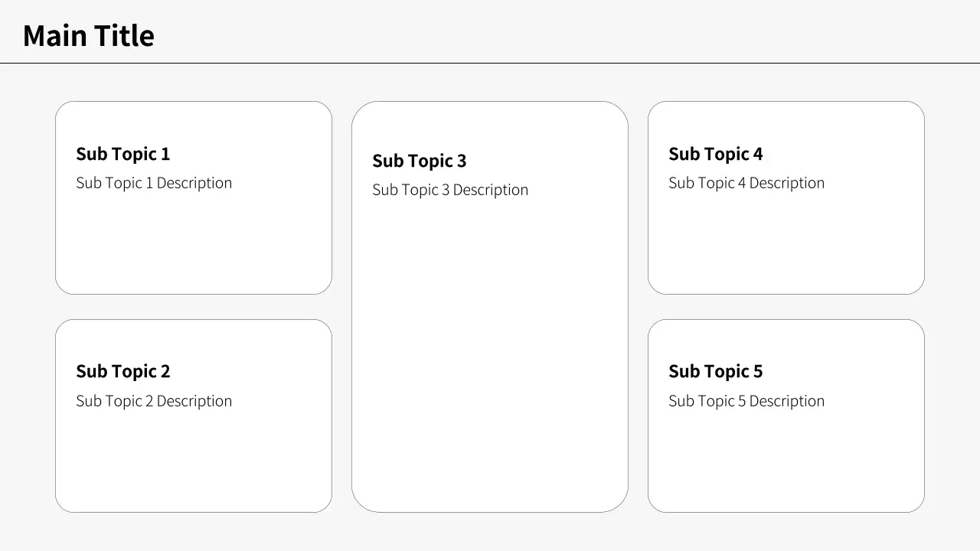Select the Sub Topic 4 heading

click(x=715, y=154)
